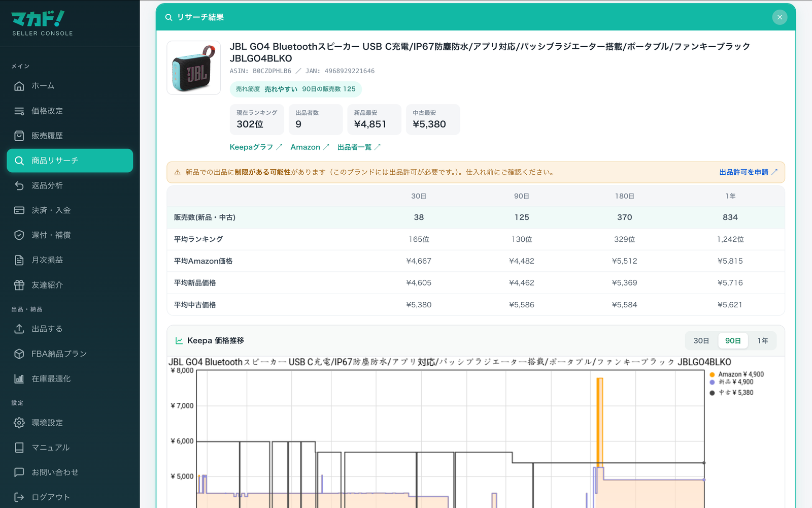
Task: Switch Keepa chart to 30日
Action: click(701, 341)
